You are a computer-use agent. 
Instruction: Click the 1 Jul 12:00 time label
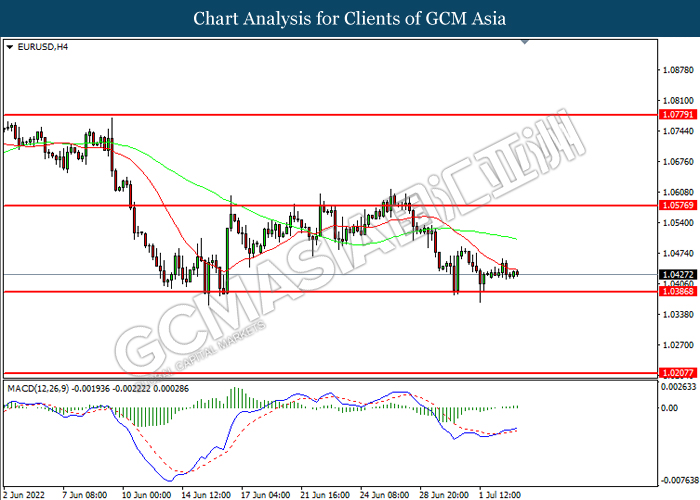click(500, 495)
